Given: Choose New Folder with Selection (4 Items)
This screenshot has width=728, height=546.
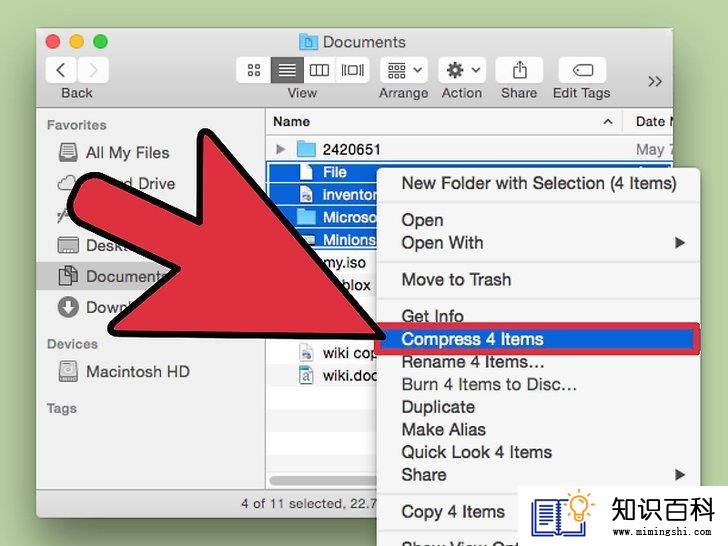Looking at the screenshot, I should [539, 183].
